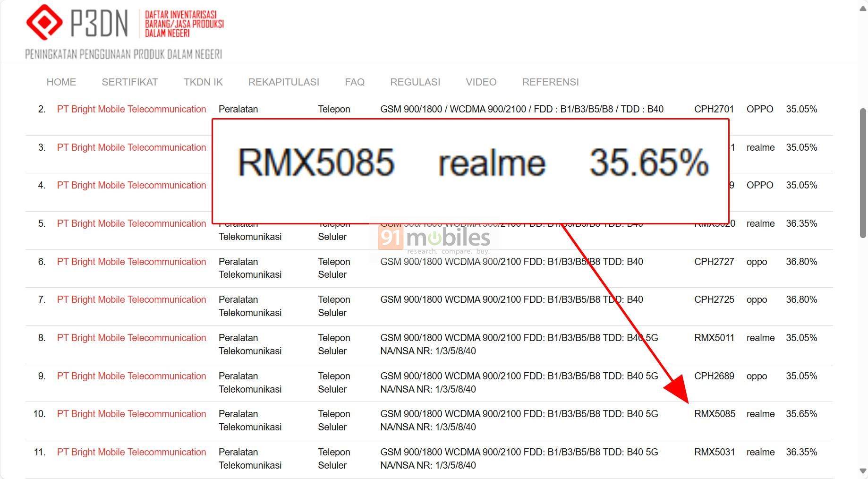Open the HOME menu item
Viewport: 868px width, 479px height.
(61, 82)
